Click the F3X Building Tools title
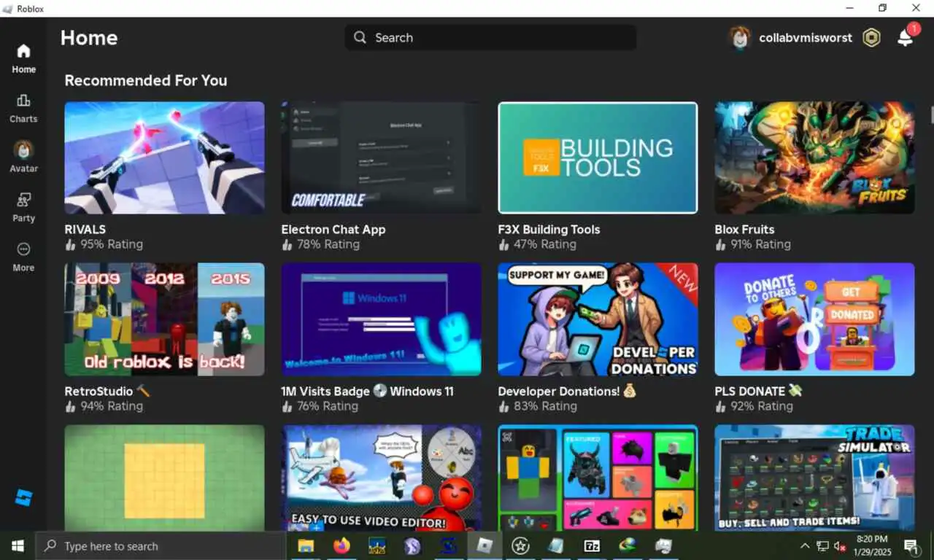The image size is (934, 560). [549, 229]
